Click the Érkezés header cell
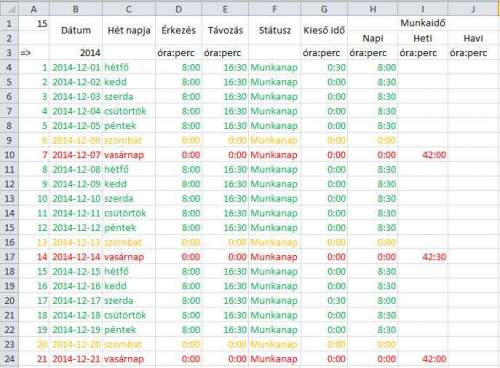The width and height of the screenshot is (500, 368). (179, 30)
